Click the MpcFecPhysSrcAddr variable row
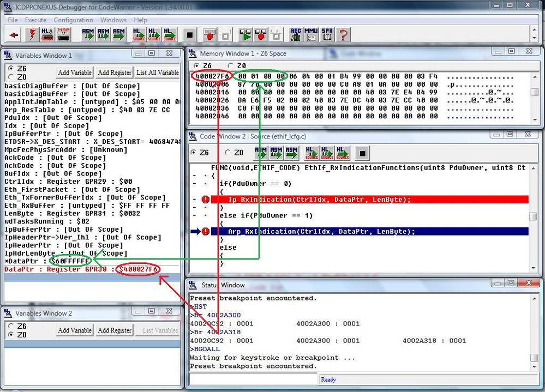 92,149
